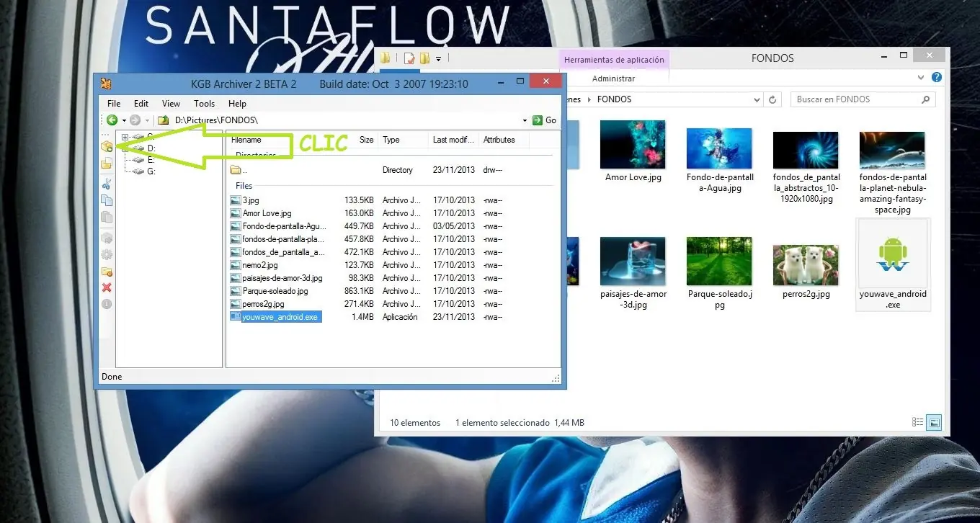Open the View menu in KGB Archiver
980x523 pixels.
(x=171, y=104)
